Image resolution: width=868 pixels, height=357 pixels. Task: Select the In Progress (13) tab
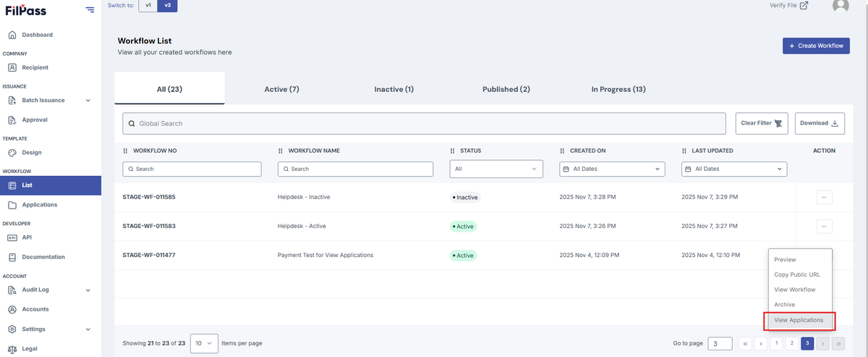(618, 89)
